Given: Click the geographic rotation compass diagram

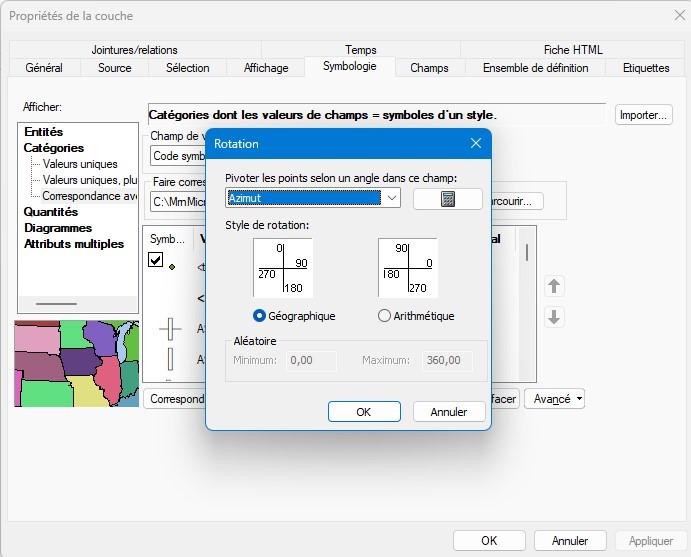Looking at the screenshot, I should tap(283, 268).
